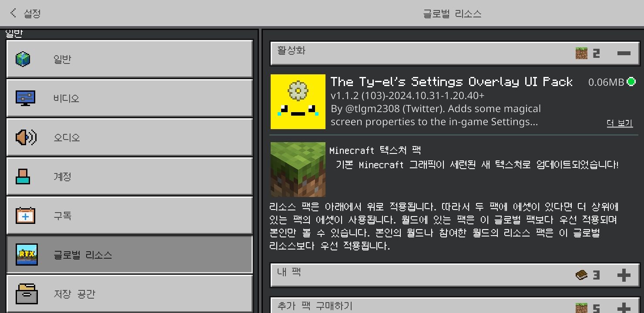Collapse the 활성화 section with minus
Viewport: 644px width, 313px height.
pyautogui.click(x=624, y=53)
